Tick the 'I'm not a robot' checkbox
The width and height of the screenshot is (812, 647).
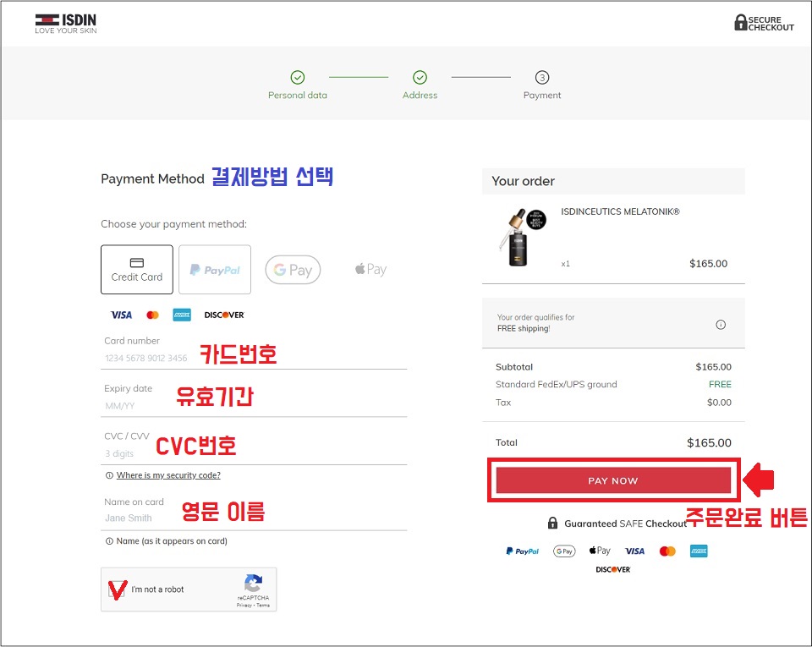[x=117, y=589]
